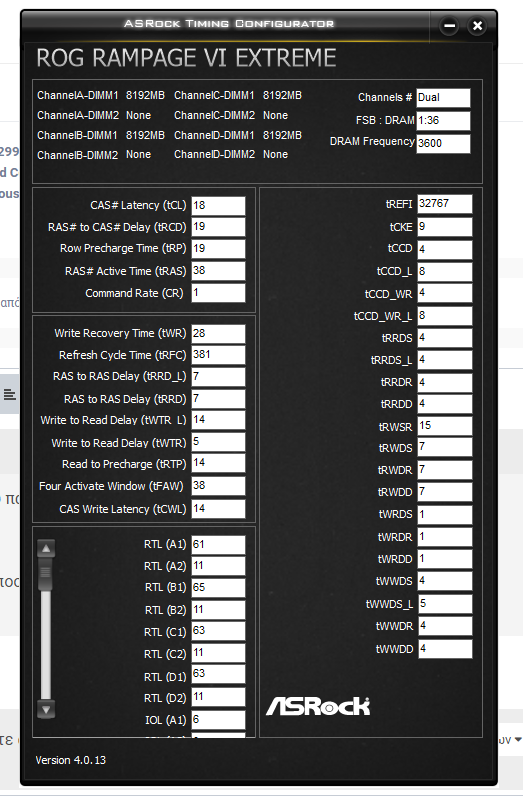Click the RTL list scroll-up arrow
Viewport: 523px width, 805px height.
[x=46, y=548]
